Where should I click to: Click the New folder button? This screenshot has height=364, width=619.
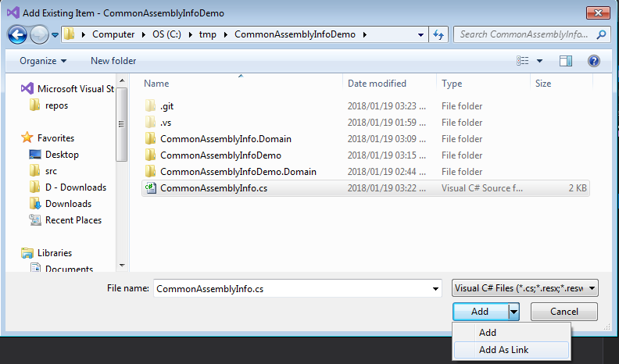[x=113, y=61]
